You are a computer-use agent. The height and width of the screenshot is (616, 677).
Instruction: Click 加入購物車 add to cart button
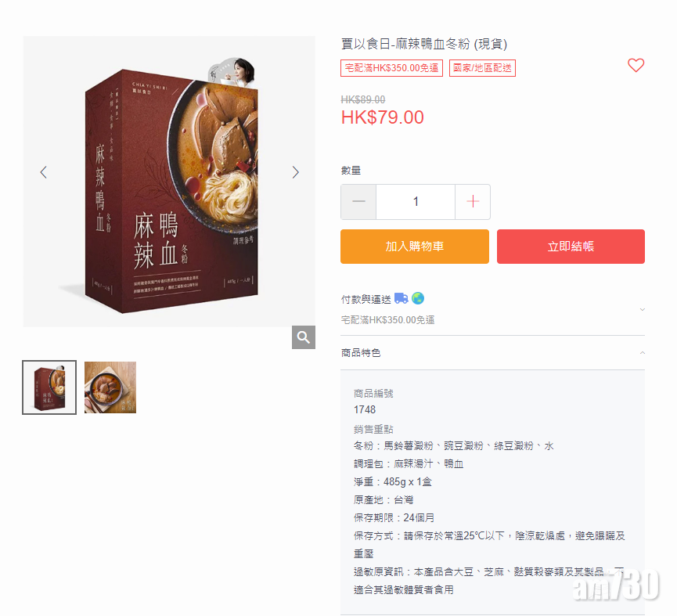tap(415, 247)
